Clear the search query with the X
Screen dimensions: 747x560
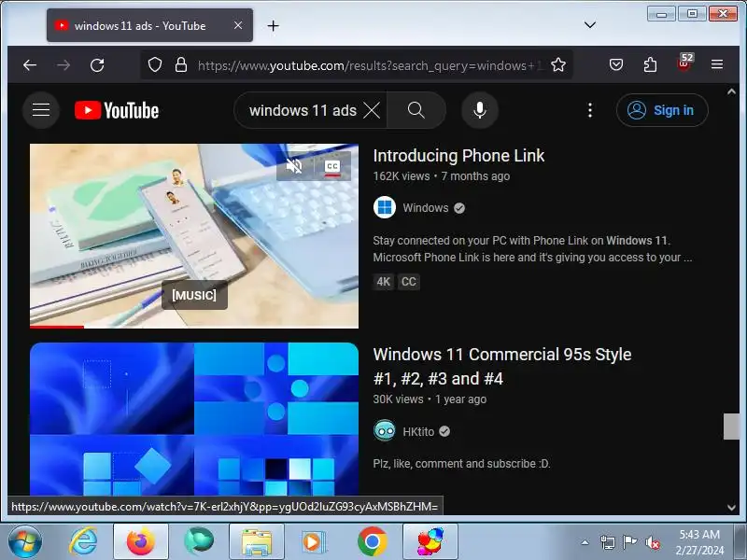coord(372,110)
